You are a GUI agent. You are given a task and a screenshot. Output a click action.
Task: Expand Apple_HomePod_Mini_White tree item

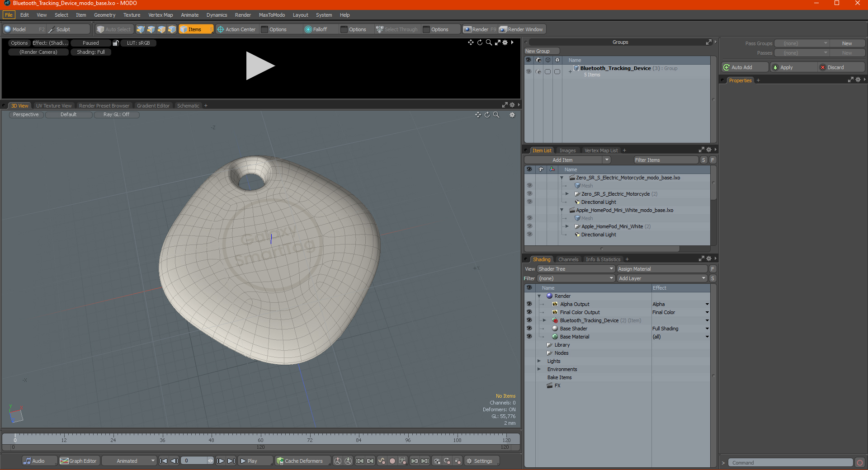(x=567, y=226)
